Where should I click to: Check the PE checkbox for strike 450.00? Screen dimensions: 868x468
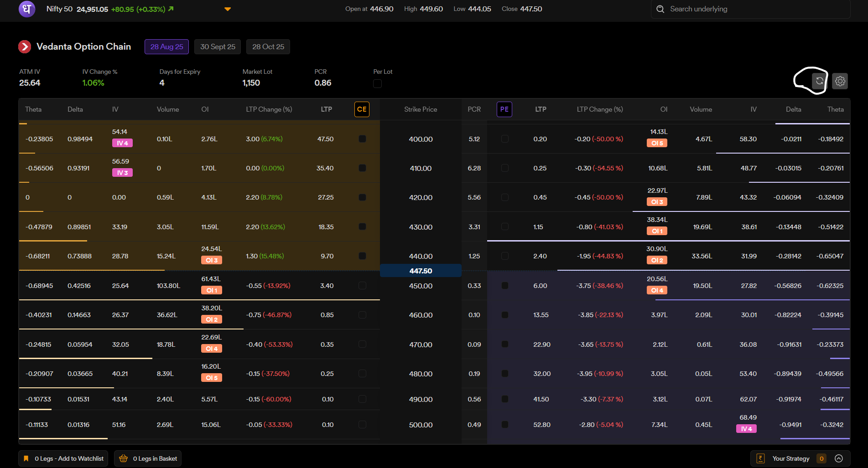click(504, 285)
